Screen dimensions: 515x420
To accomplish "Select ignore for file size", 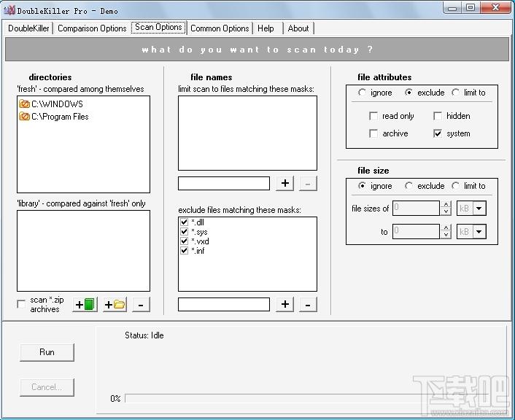I will [x=362, y=186].
